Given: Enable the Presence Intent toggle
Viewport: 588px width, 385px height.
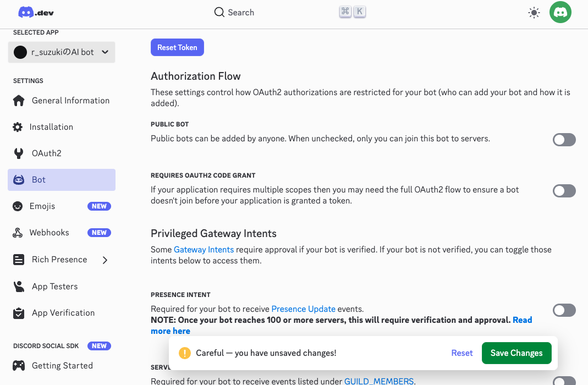Looking at the screenshot, I should pos(564,310).
